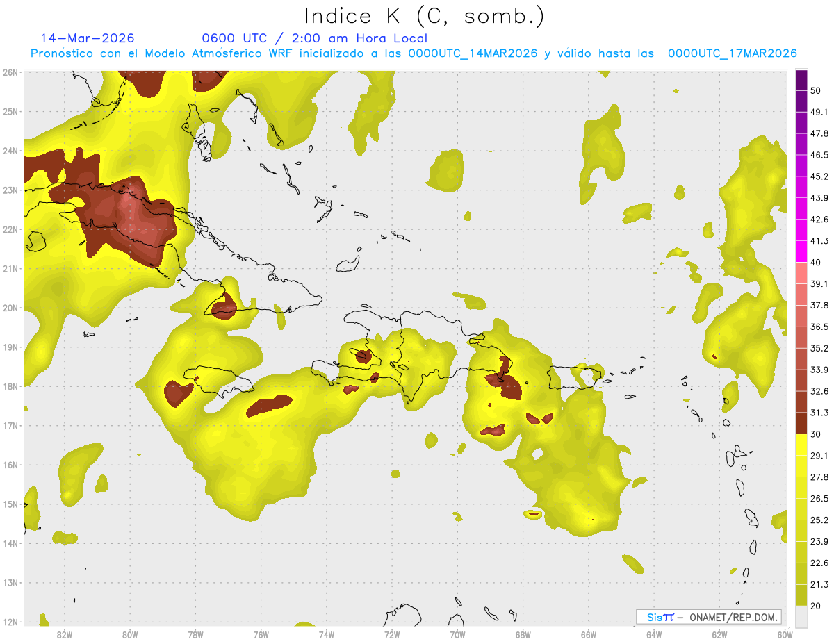The width and height of the screenshot is (834, 644).
Task: Click the "15N" latitude label
Action: [x=10, y=504]
